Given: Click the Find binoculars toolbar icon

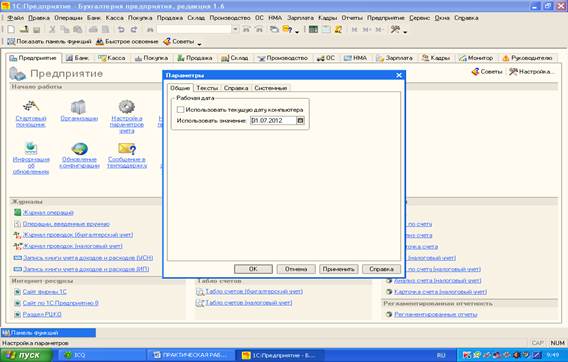Looking at the screenshot, I should pos(150,30).
